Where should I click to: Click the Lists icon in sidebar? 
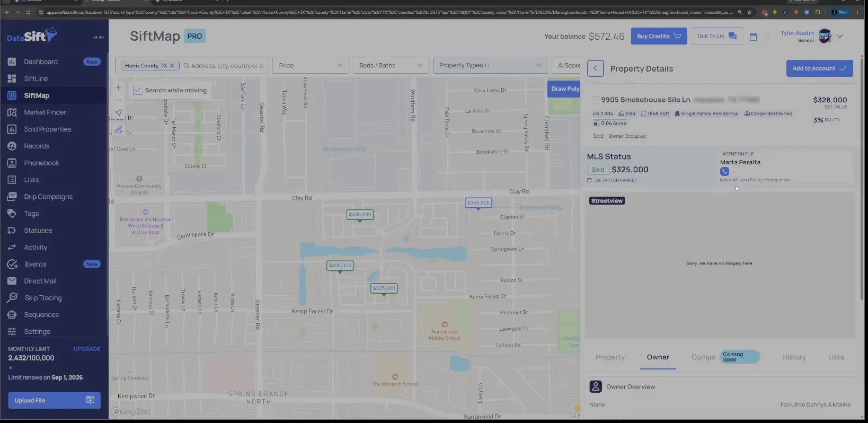pyautogui.click(x=12, y=180)
